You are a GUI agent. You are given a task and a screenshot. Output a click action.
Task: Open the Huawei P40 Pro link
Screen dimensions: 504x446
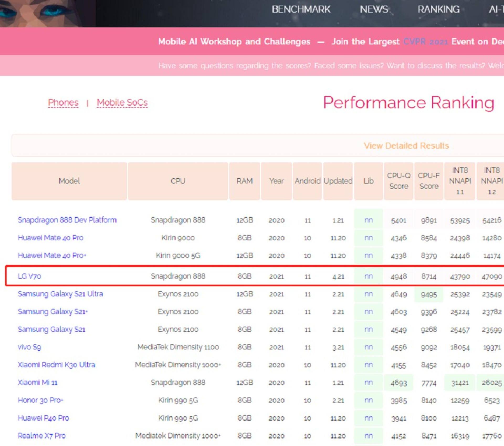43,418
